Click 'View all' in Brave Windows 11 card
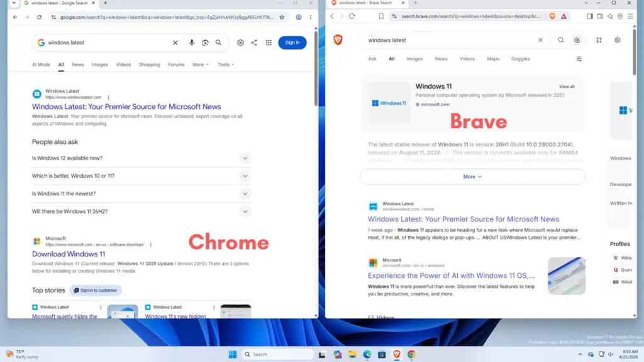This screenshot has width=644, height=362. 567,87
